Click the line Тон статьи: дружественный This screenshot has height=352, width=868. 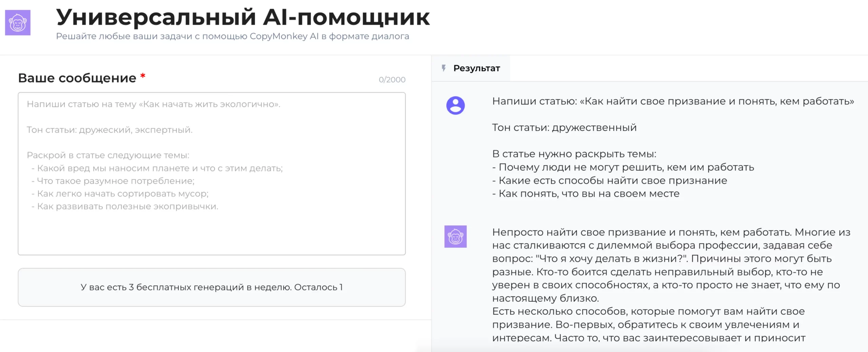(564, 128)
